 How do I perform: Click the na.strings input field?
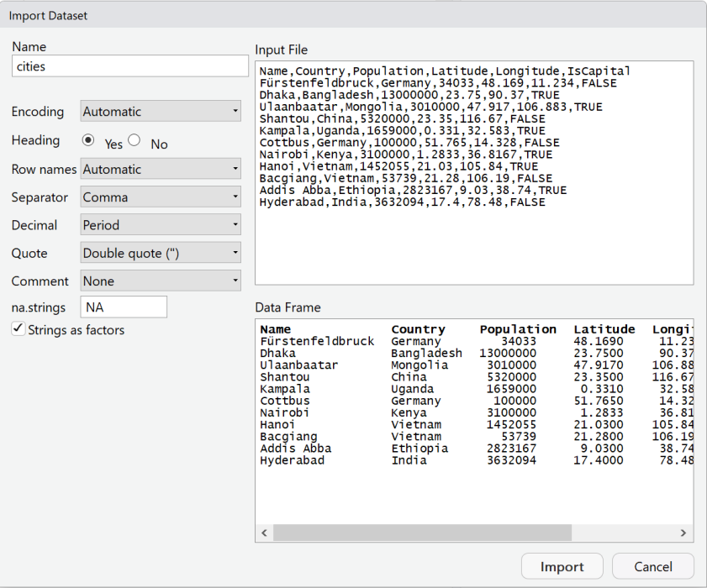124,307
